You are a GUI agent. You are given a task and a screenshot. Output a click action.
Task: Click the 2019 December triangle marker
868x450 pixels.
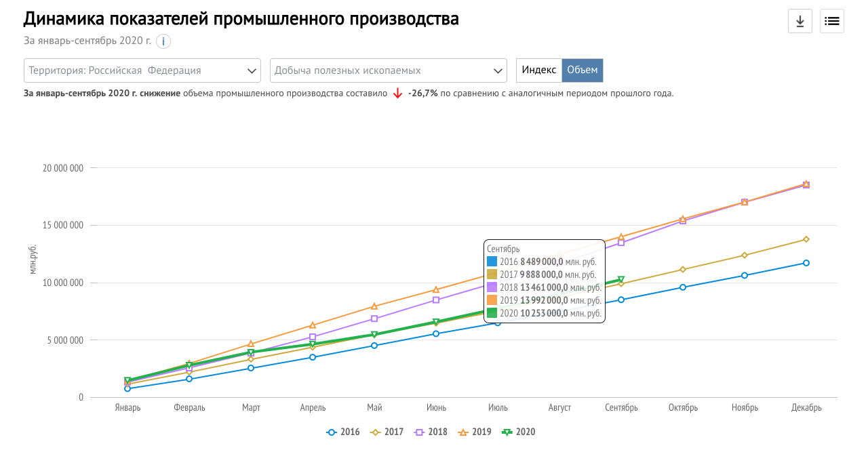click(806, 184)
